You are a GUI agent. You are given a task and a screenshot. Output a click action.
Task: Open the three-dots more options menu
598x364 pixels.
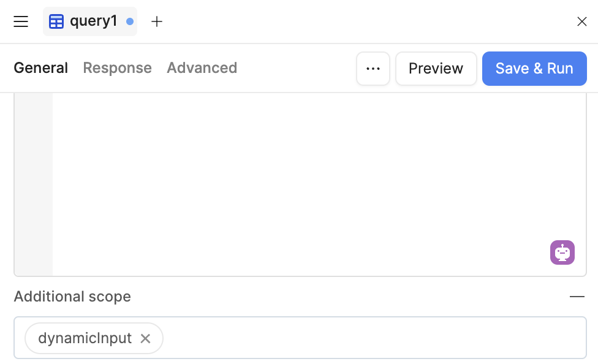(373, 69)
